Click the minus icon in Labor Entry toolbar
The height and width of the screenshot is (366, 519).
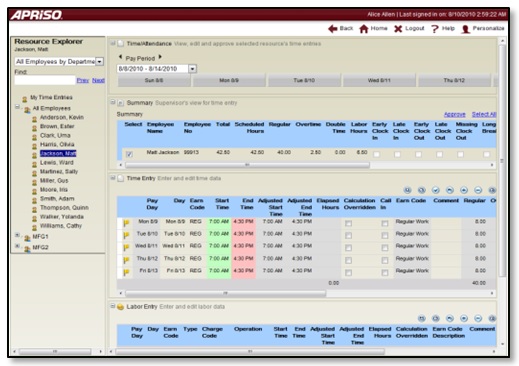pos(478,318)
